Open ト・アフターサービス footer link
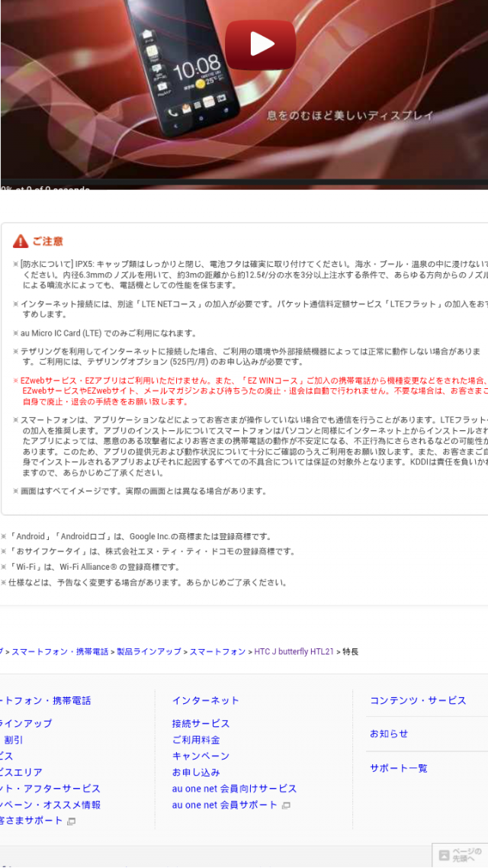This screenshot has height=868, width=488. point(50,788)
